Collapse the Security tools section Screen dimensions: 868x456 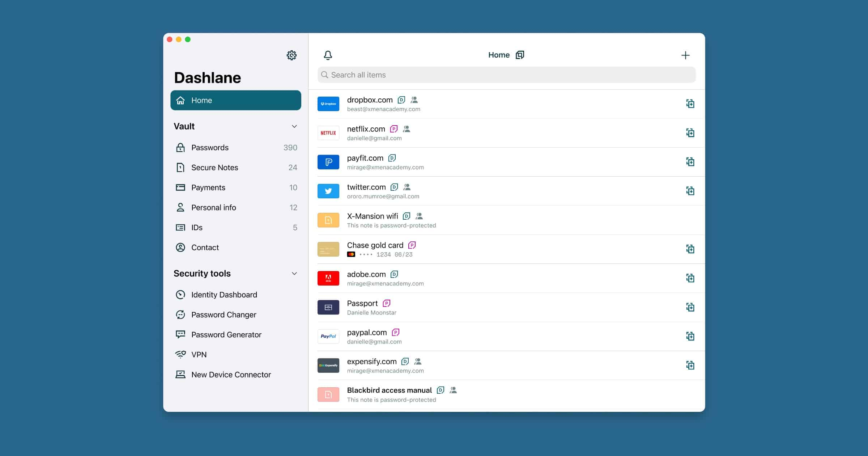click(x=294, y=273)
